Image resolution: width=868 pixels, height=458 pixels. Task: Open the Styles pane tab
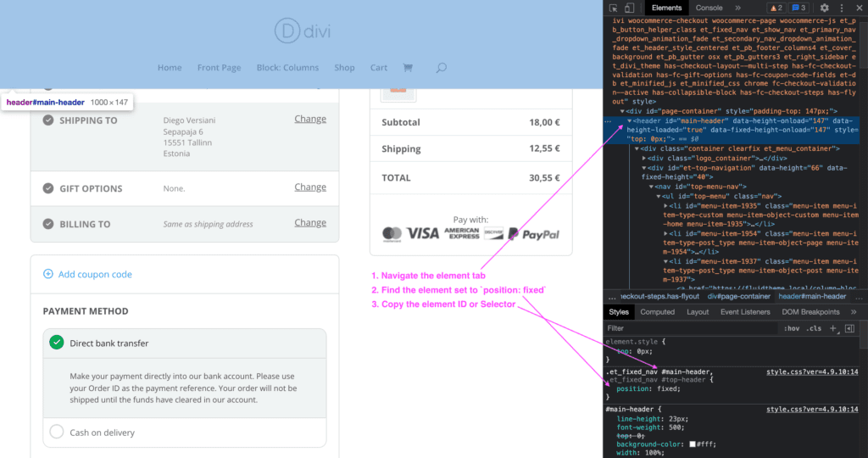tap(618, 312)
